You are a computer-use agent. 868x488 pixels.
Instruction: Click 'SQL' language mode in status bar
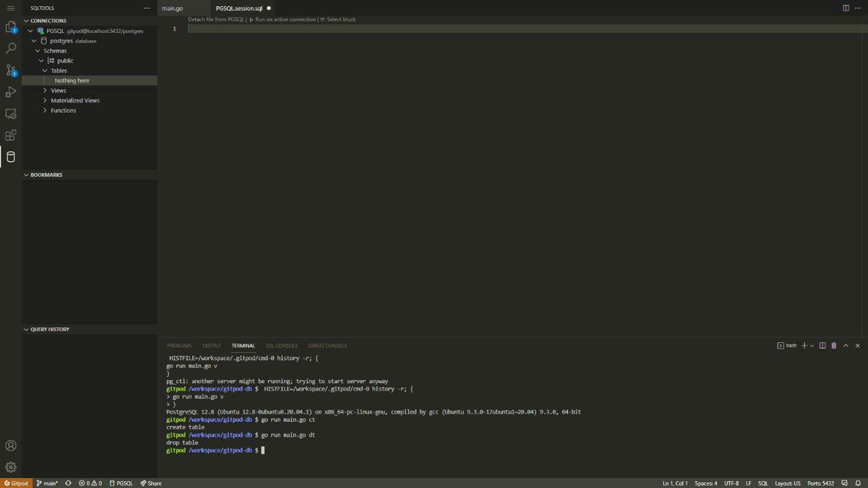point(763,483)
